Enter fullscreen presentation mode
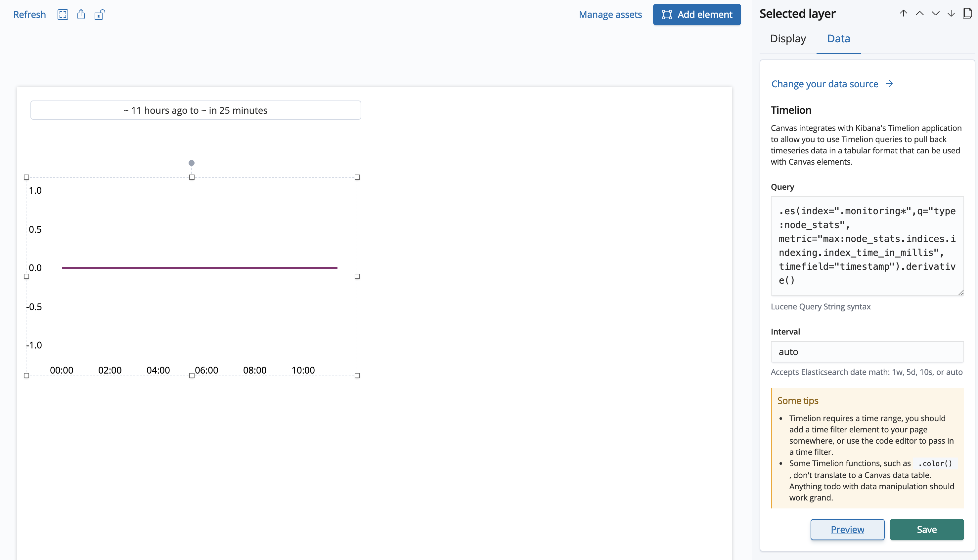 click(63, 15)
